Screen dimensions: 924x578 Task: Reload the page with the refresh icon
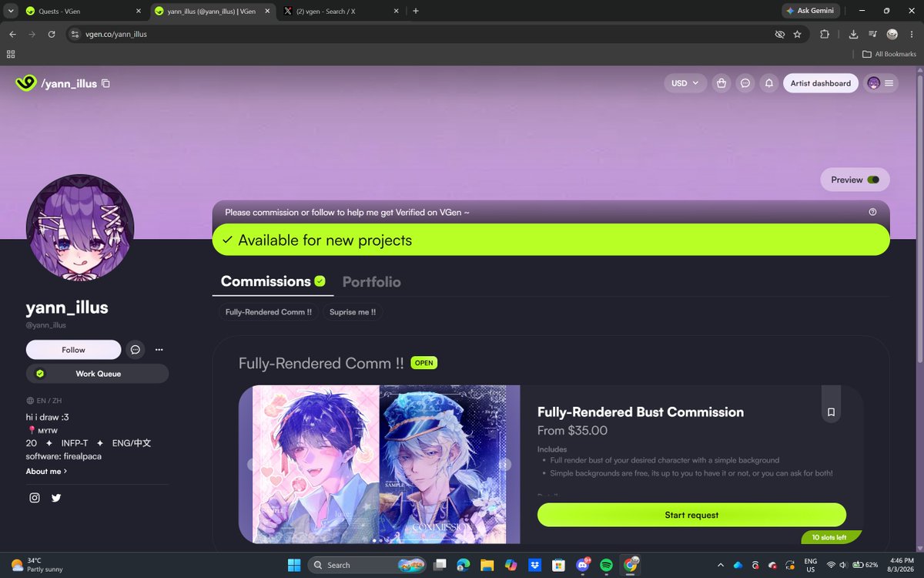(52, 34)
